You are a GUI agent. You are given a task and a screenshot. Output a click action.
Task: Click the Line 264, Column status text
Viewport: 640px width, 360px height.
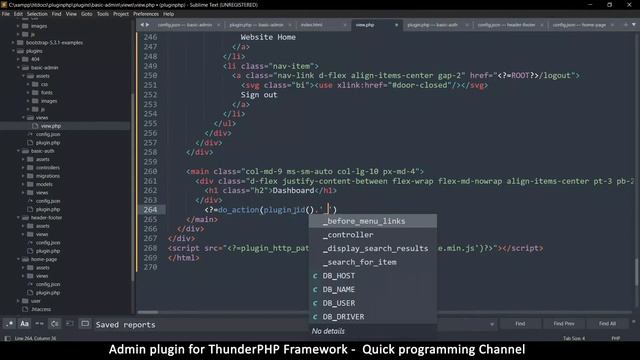35,338
